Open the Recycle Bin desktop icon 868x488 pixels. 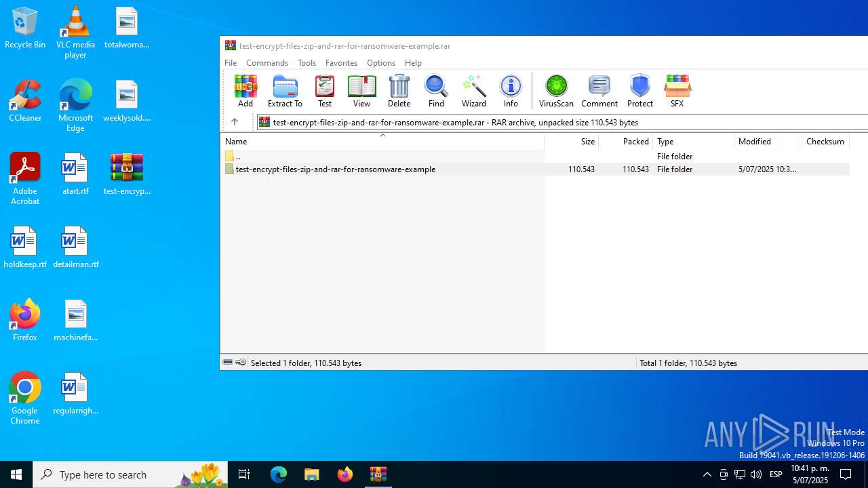25,28
